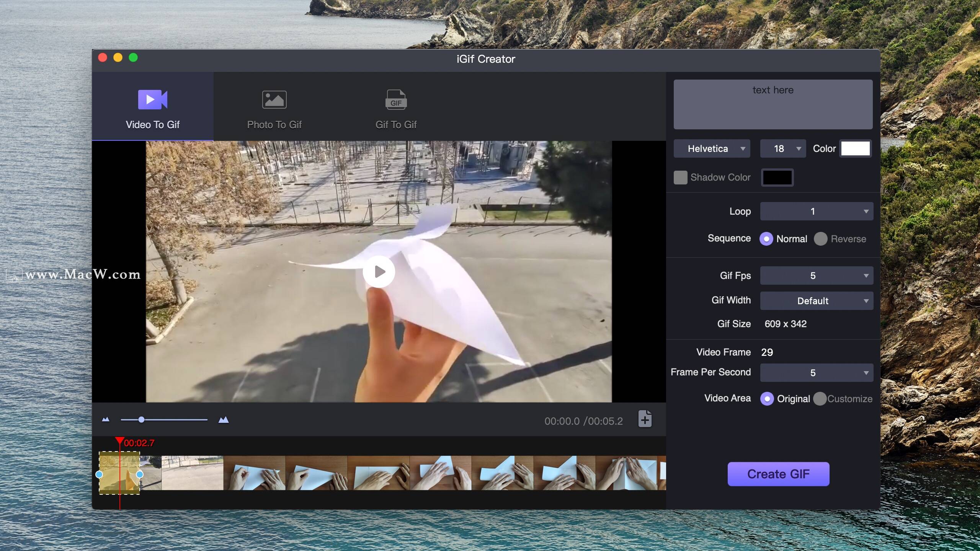Viewport: 980px width, 551px height.
Task: Click the white text Color swatch
Action: pos(855,148)
